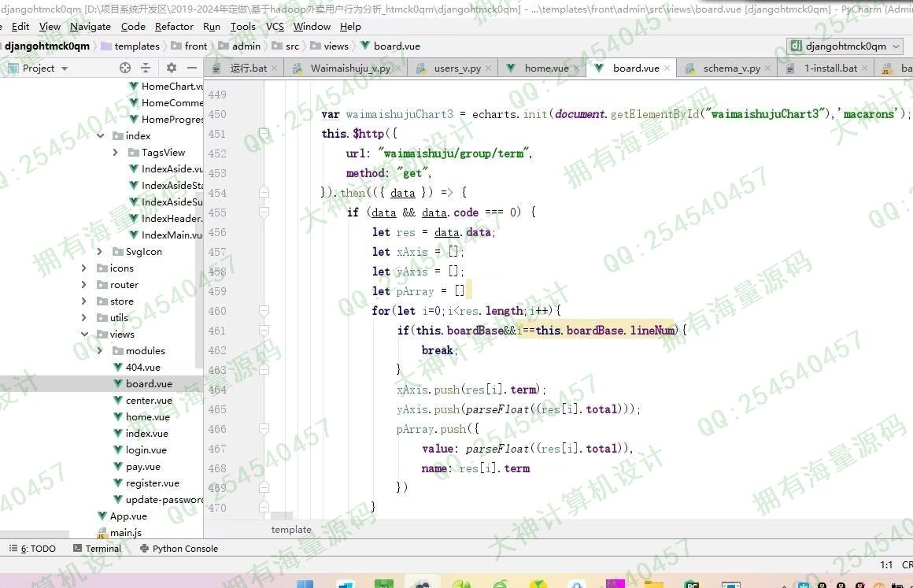Open the Help menu

[350, 27]
